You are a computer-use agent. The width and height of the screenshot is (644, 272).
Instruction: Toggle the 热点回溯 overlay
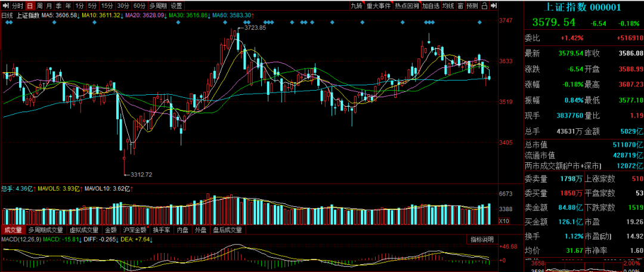pyautogui.click(x=407, y=6)
